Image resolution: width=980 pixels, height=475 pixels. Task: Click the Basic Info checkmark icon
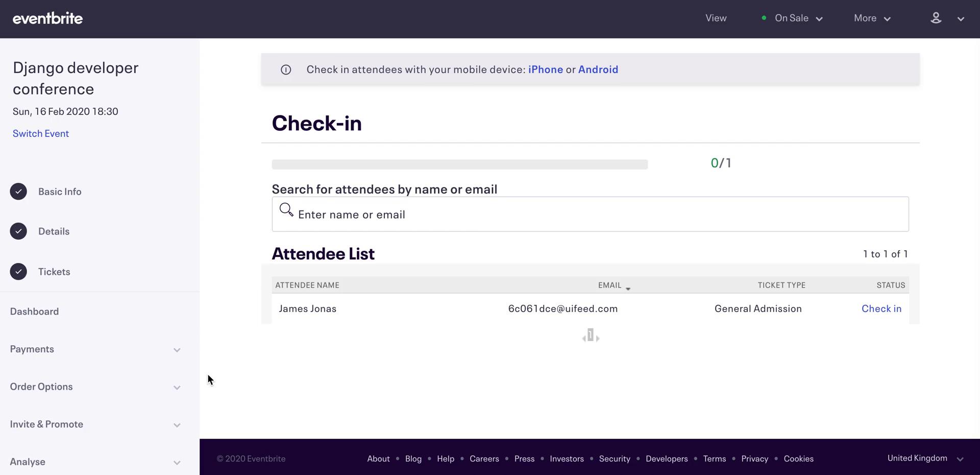point(18,192)
